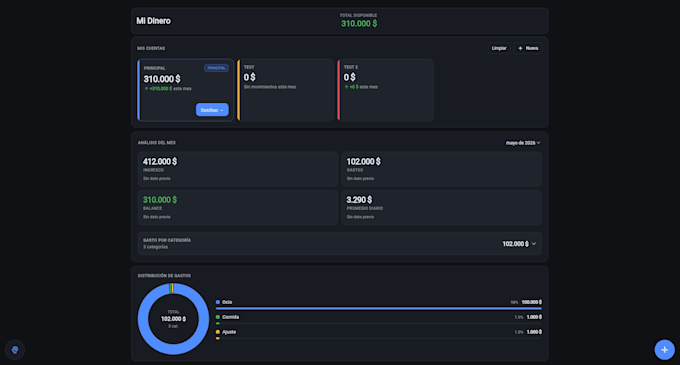Click the blue floating plus button
Viewport: 680px width, 365px height.
pyautogui.click(x=664, y=349)
